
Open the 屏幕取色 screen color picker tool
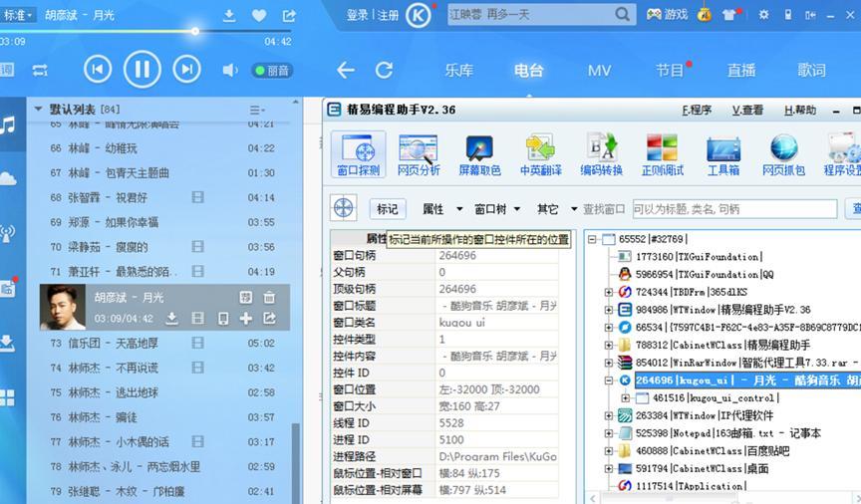479,156
